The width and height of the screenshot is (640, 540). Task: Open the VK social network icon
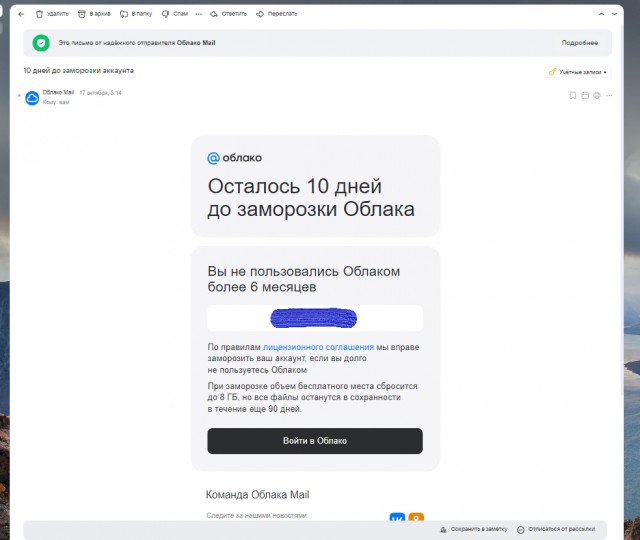pos(397,518)
